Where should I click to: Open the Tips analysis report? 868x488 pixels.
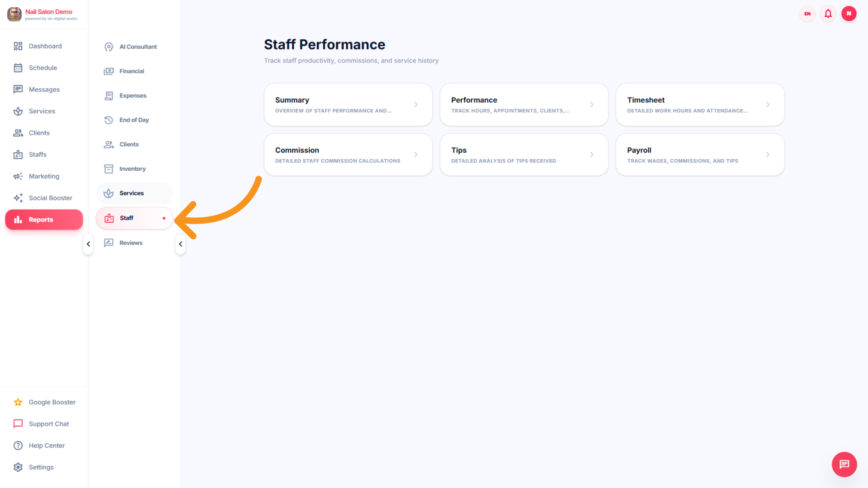524,154
